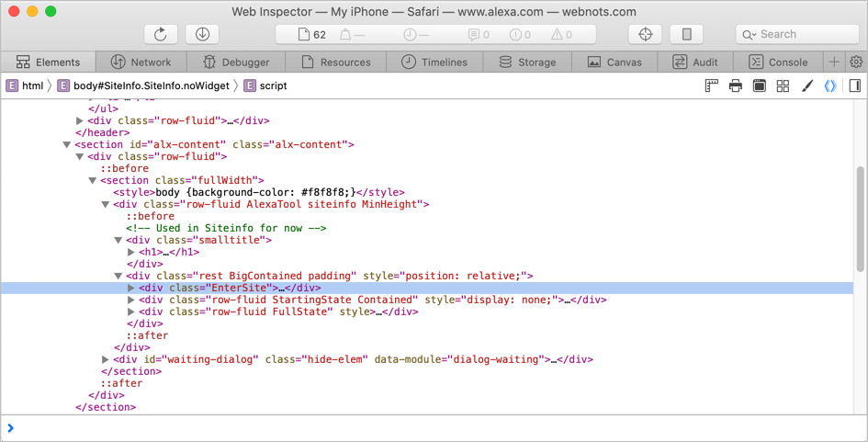Toggle device settings icon
Viewport: 868px width, 442px height.
686,34
